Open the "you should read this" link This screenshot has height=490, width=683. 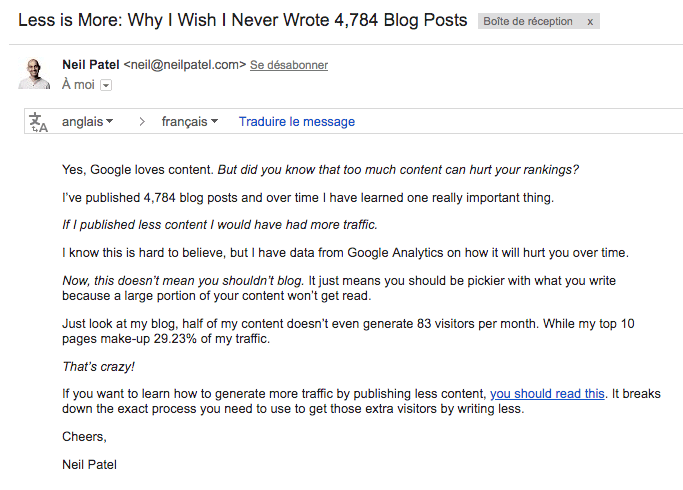click(547, 394)
